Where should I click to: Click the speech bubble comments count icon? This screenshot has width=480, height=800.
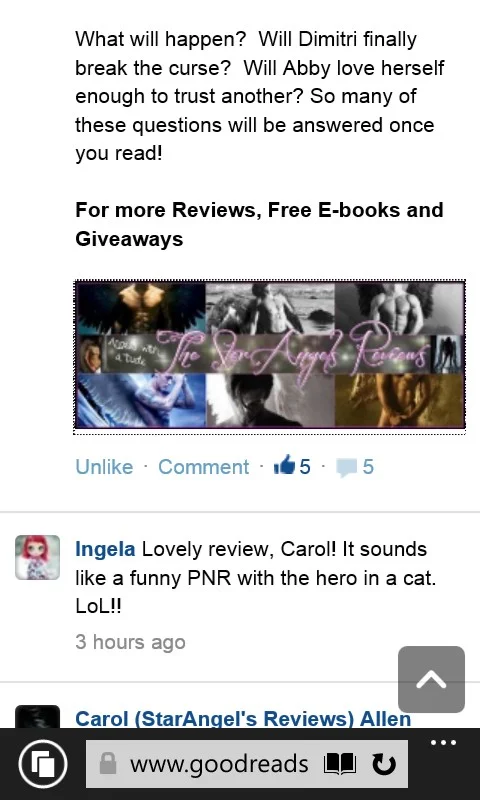point(346,467)
